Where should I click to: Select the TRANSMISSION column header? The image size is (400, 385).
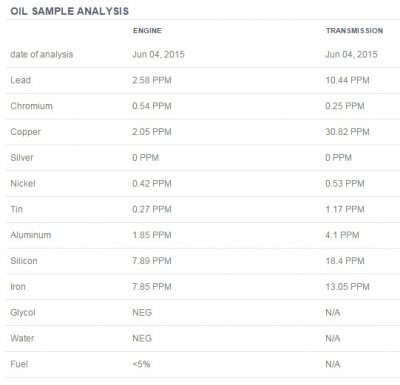[354, 31]
